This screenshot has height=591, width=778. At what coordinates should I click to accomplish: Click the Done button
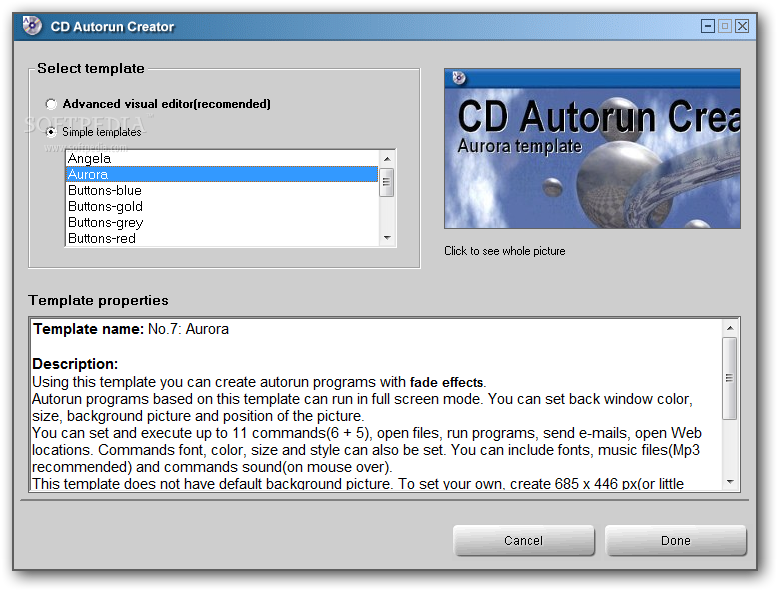tap(675, 540)
